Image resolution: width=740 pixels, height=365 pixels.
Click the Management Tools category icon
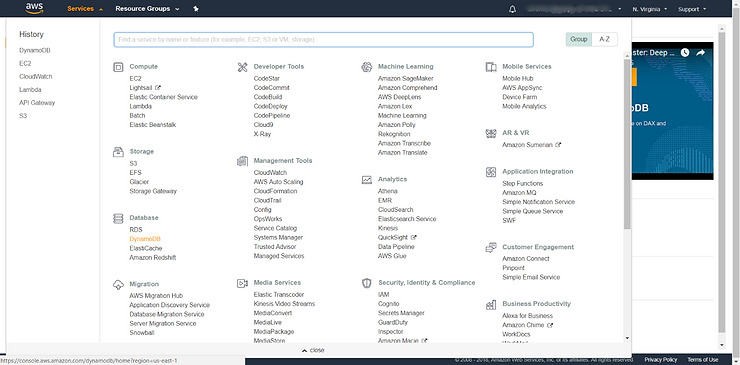click(x=243, y=161)
